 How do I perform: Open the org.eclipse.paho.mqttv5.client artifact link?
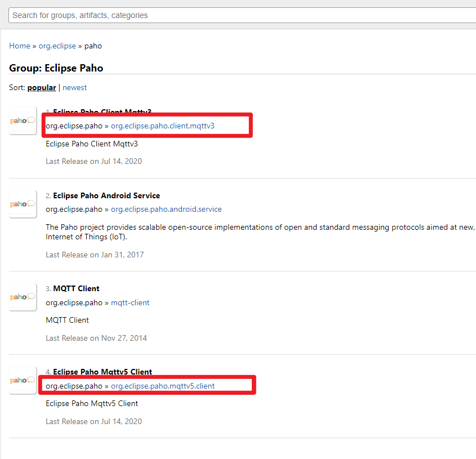pyautogui.click(x=162, y=386)
